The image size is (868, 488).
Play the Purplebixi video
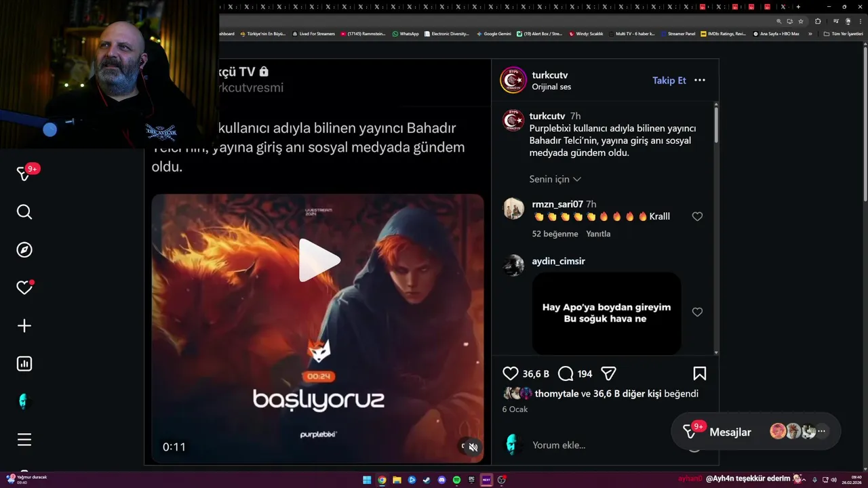[x=319, y=260]
